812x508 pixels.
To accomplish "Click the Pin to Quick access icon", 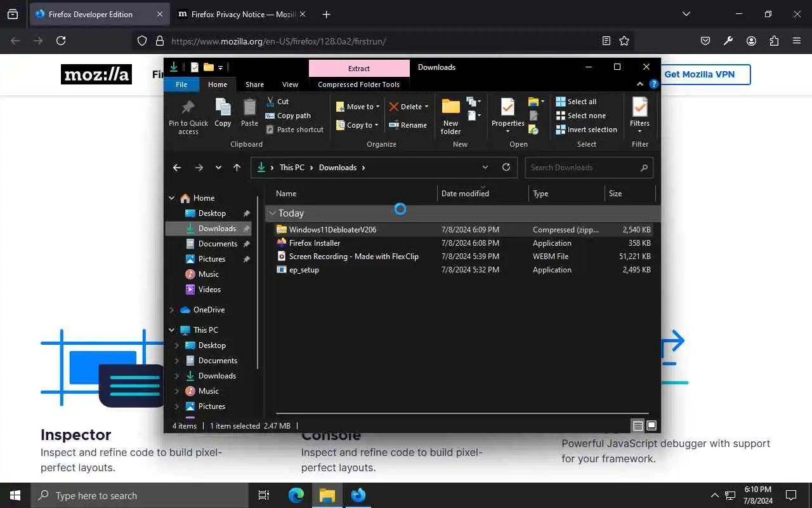I will tap(188, 107).
